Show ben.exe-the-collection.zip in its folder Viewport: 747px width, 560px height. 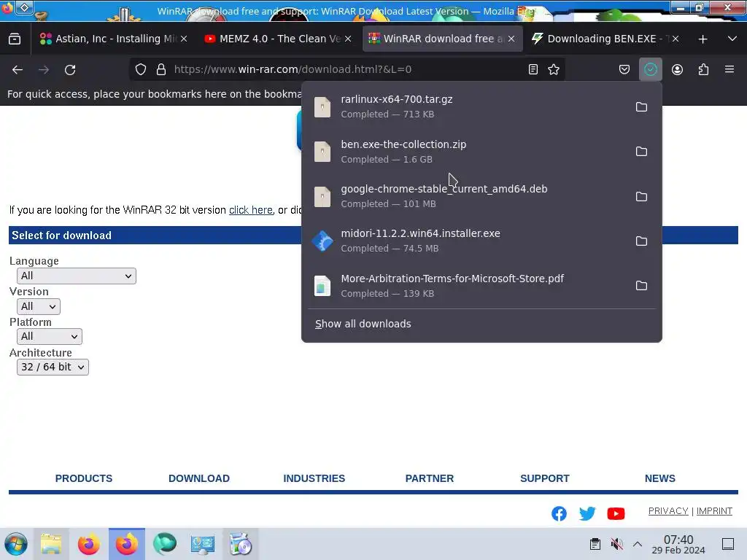pyautogui.click(x=641, y=152)
